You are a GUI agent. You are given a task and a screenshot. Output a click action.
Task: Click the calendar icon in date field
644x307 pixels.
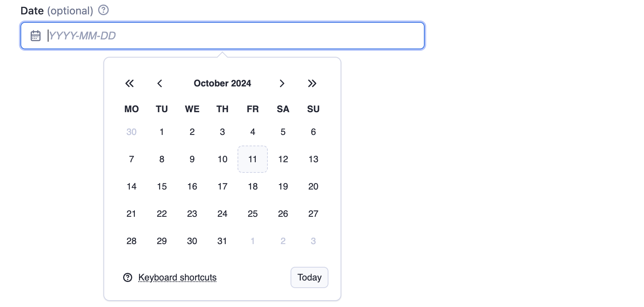36,36
